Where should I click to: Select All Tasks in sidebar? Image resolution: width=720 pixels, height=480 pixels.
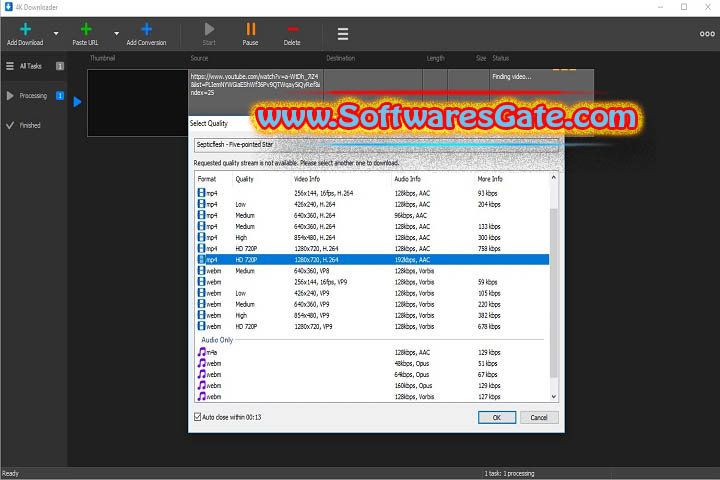click(x=34, y=66)
